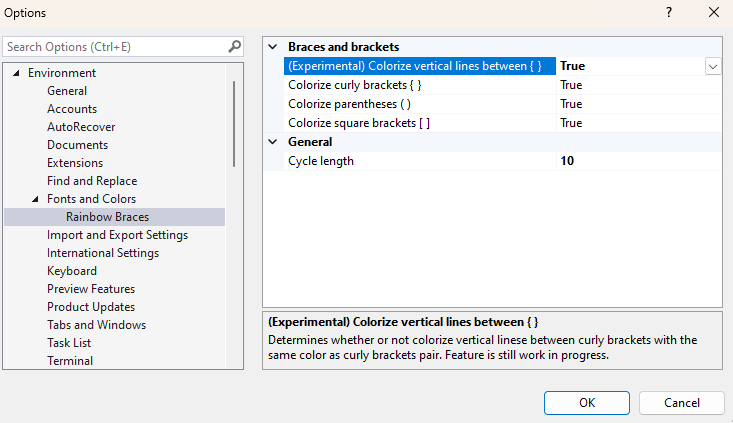The height and width of the screenshot is (423, 733).
Task: Collapse the Braces and brackets section
Action: click(x=274, y=47)
